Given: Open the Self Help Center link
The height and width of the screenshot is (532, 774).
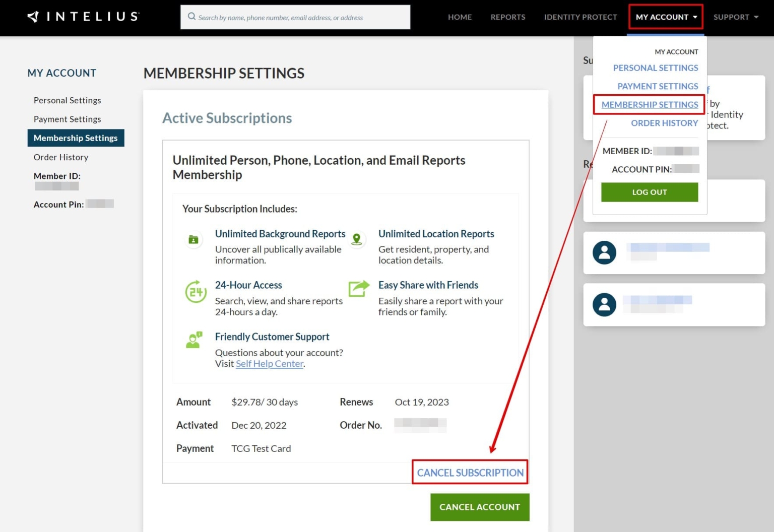Looking at the screenshot, I should coord(269,364).
